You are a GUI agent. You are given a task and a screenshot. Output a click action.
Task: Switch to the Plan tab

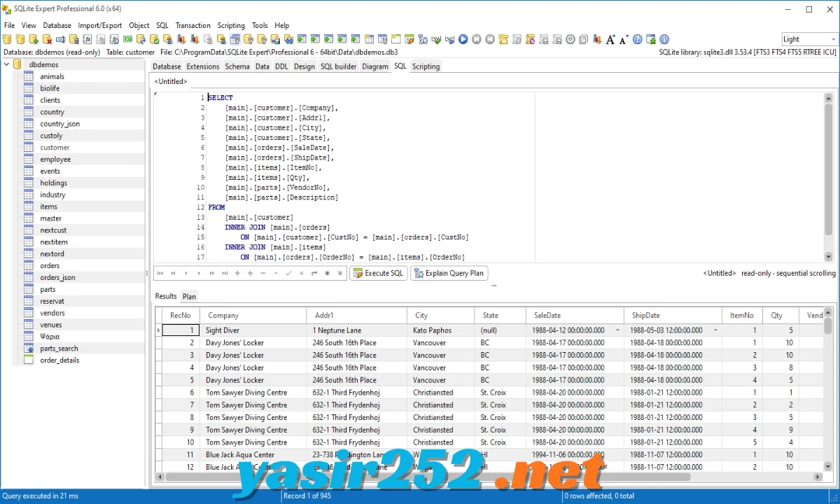(189, 297)
